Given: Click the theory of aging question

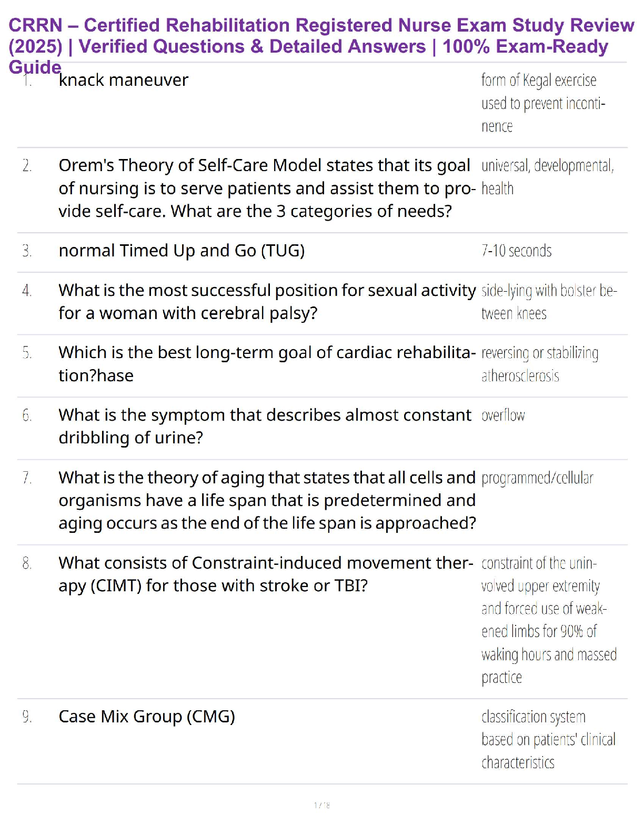Looking at the screenshot, I should coord(267,500).
